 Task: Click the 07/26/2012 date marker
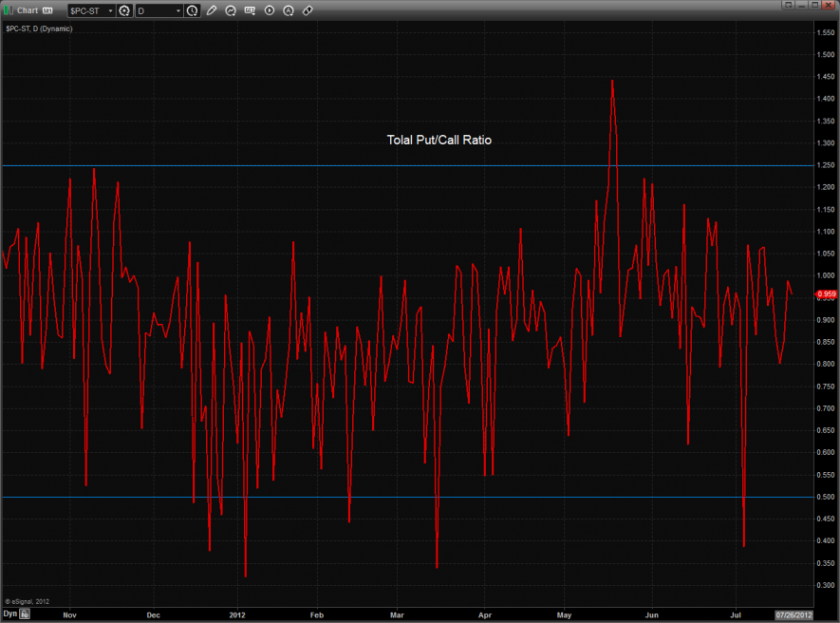coord(793,614)
